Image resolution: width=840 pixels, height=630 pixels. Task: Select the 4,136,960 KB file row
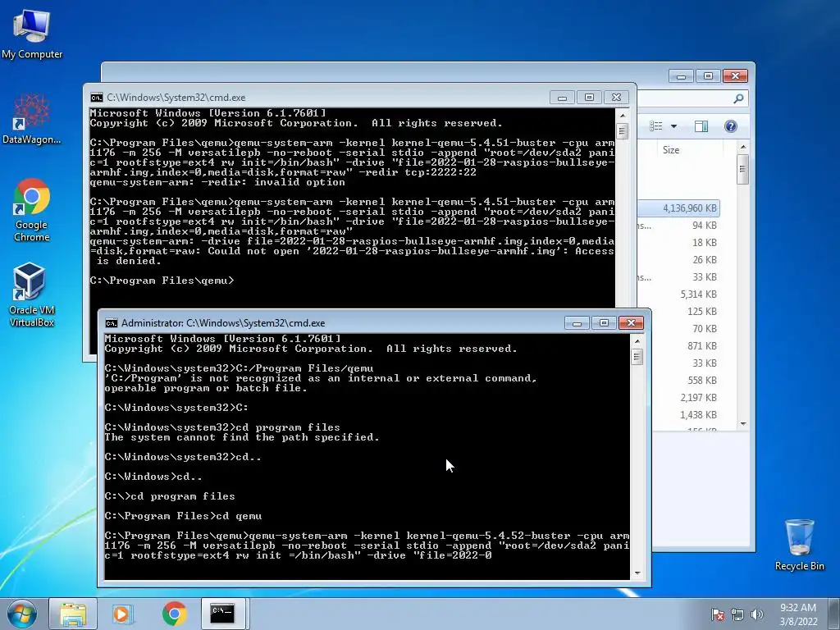coord(679,208)
